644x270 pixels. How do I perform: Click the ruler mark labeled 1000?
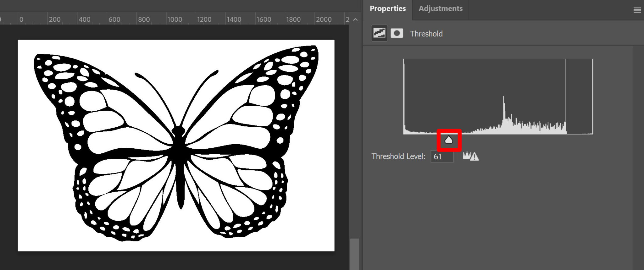coord(175,19)
